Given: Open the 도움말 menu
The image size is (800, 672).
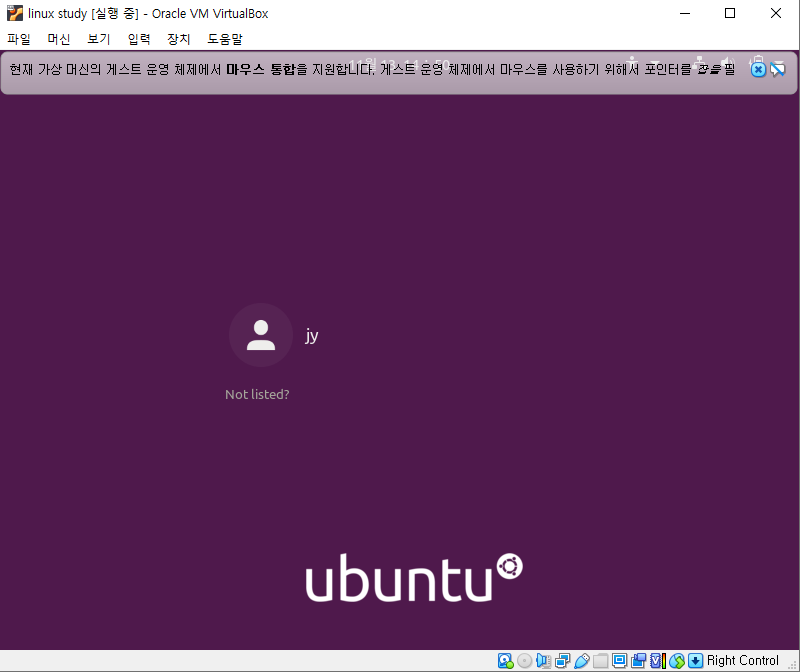Looking at the screenshot, I should tap(225, 39).
